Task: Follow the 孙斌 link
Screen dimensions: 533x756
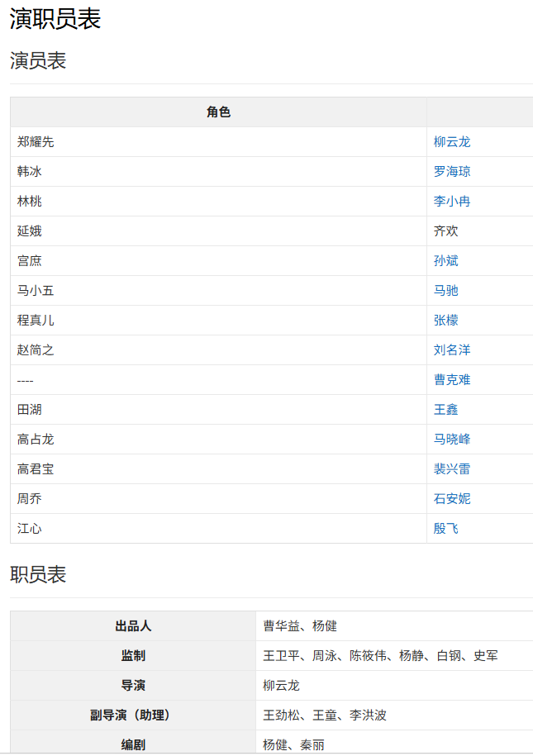Action: 446,261
